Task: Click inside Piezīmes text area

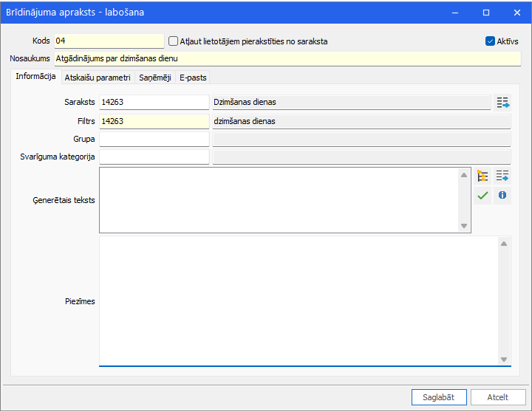Action: coord(299,301)
